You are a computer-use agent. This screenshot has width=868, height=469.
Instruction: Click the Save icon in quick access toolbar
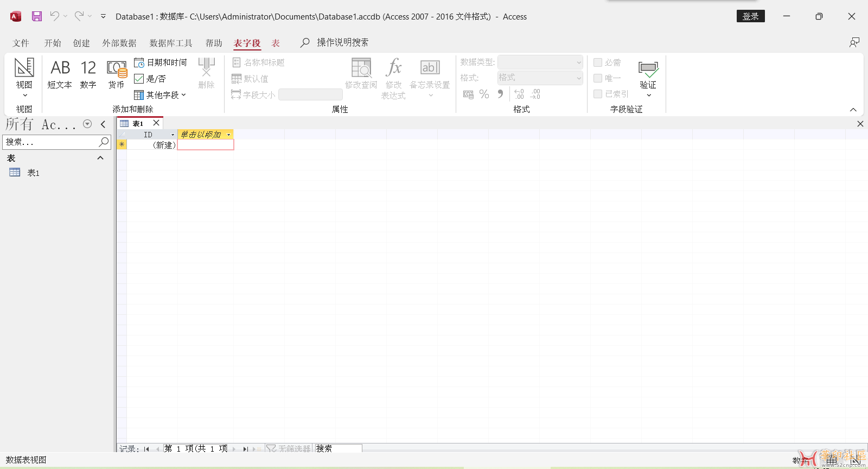pos(37,16)
